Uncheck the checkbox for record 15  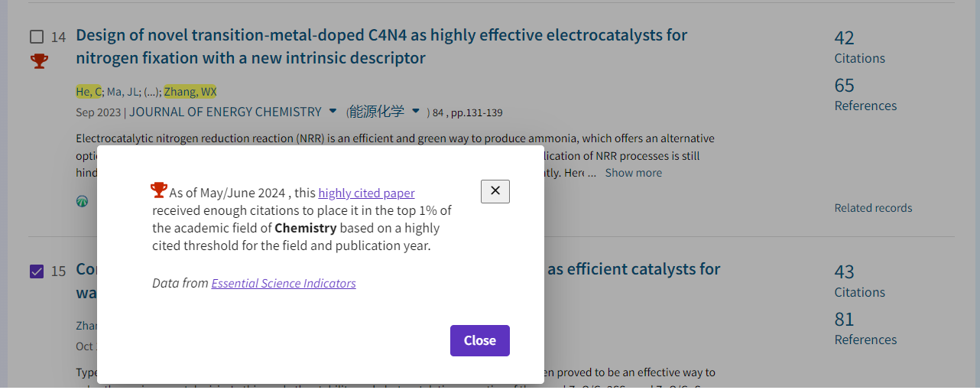pos(37,271)
